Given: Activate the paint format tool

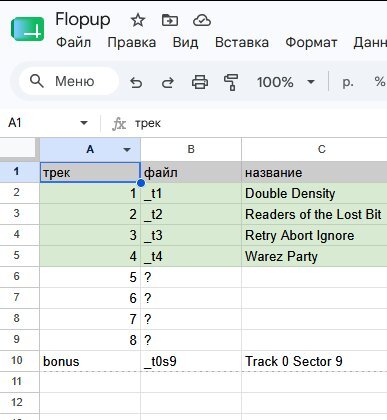Looking at the screenshot, I should (231, 82).
